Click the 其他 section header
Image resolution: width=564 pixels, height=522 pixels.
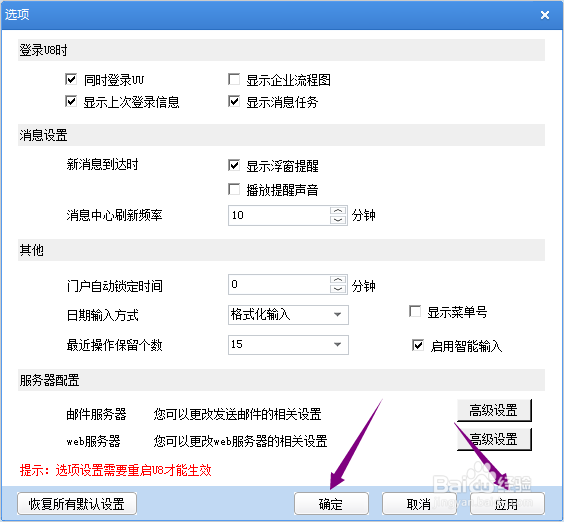(x=281, y=250)
